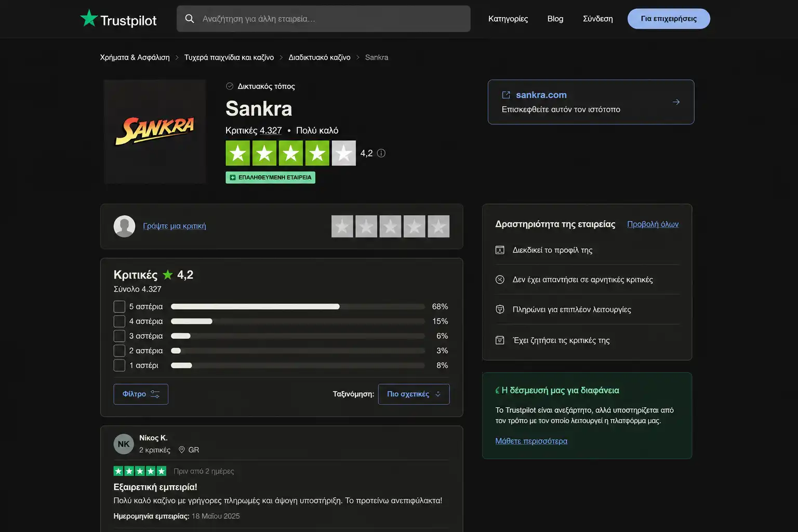The width and height of the screenshot is (798, 532).
Task: Open the Φίλτρο button
Action: point(141,394)
